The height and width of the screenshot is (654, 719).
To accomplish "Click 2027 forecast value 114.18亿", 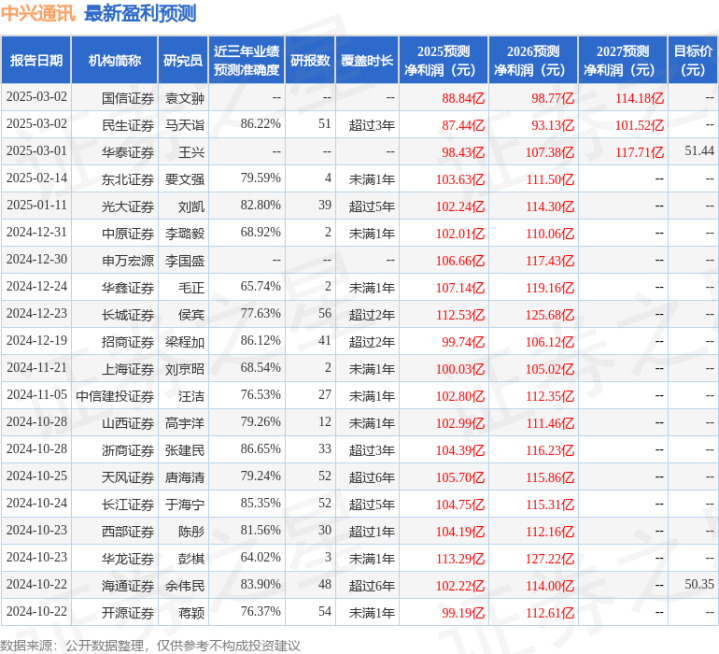I will point(639,98).
